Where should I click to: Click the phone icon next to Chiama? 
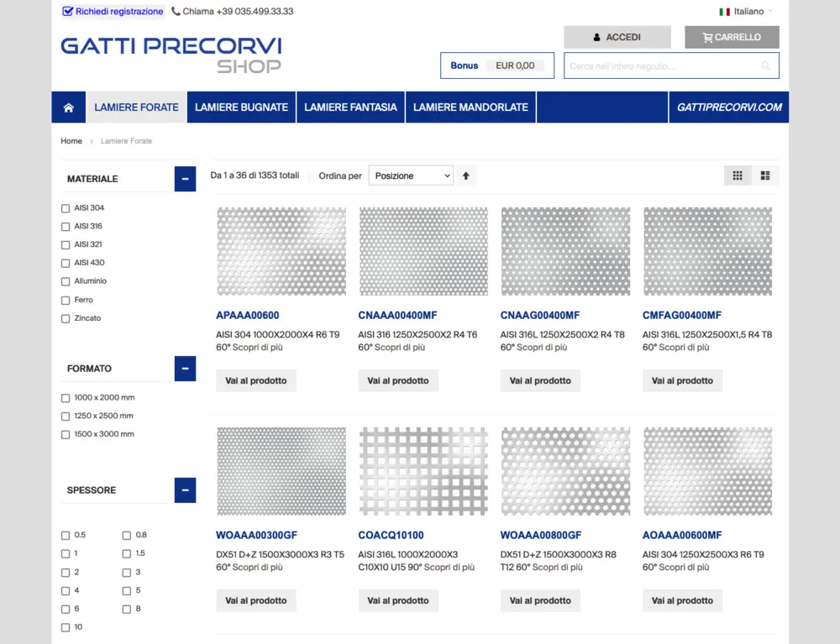click(176, 11)
